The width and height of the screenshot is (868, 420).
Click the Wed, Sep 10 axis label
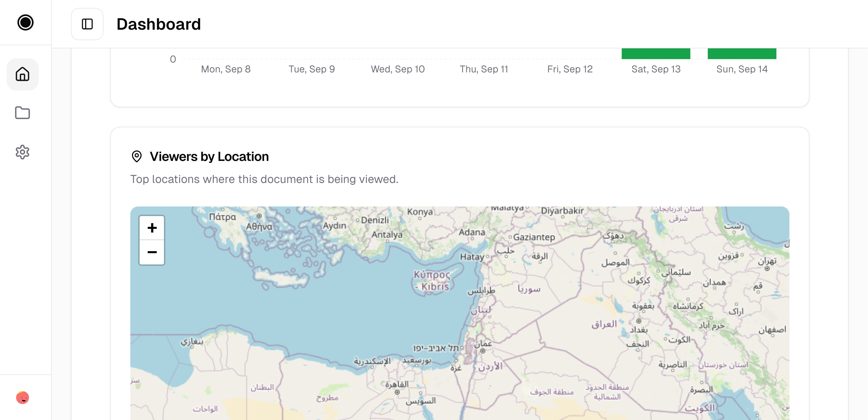point(398,69)
